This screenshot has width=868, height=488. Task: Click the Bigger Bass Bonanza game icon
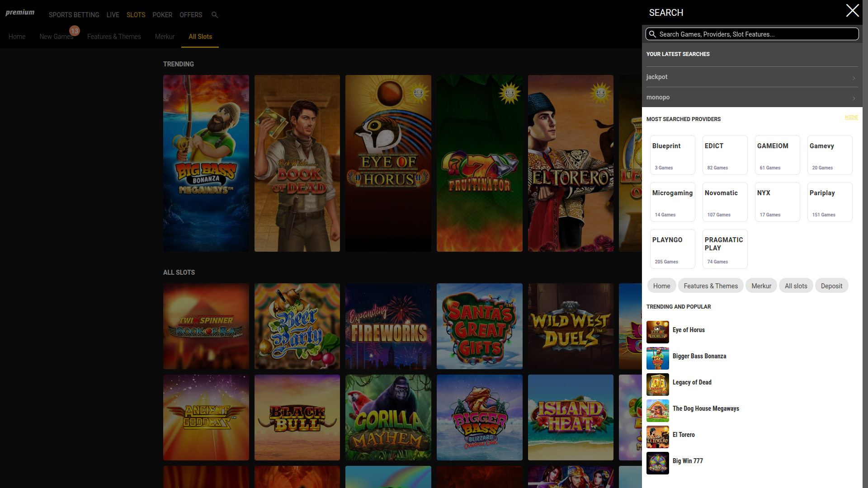(x=658, y=358)
